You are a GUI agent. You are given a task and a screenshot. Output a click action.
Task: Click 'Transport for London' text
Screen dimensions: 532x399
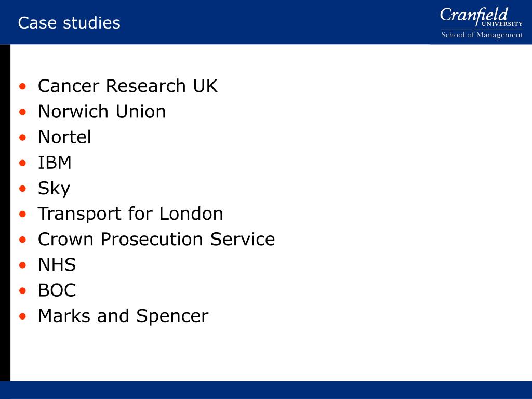[x=130, y=214]
